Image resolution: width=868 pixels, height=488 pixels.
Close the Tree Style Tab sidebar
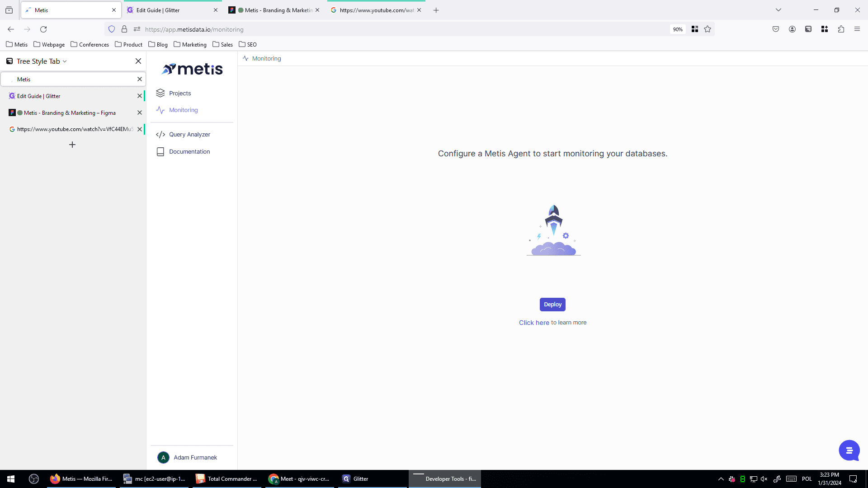tap(138, 61)
